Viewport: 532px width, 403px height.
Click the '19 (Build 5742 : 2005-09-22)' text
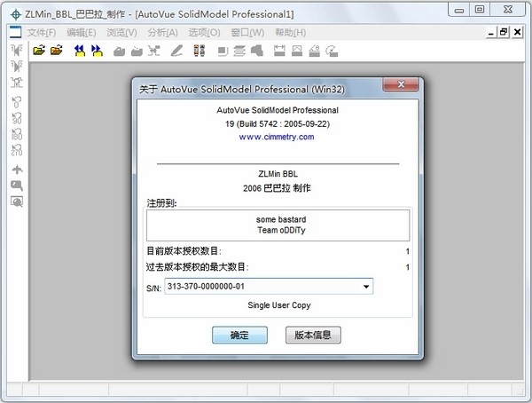(278, 124)
